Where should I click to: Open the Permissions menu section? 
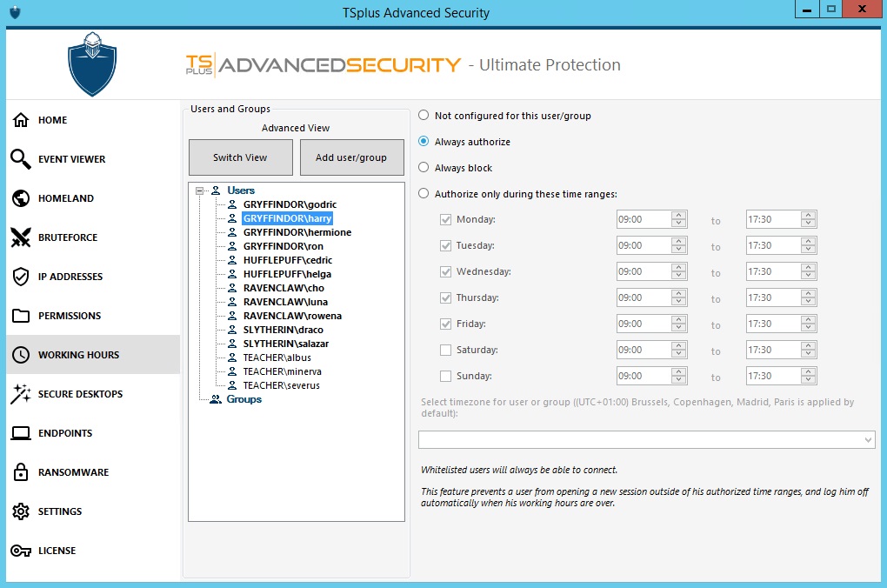[70, 316]
